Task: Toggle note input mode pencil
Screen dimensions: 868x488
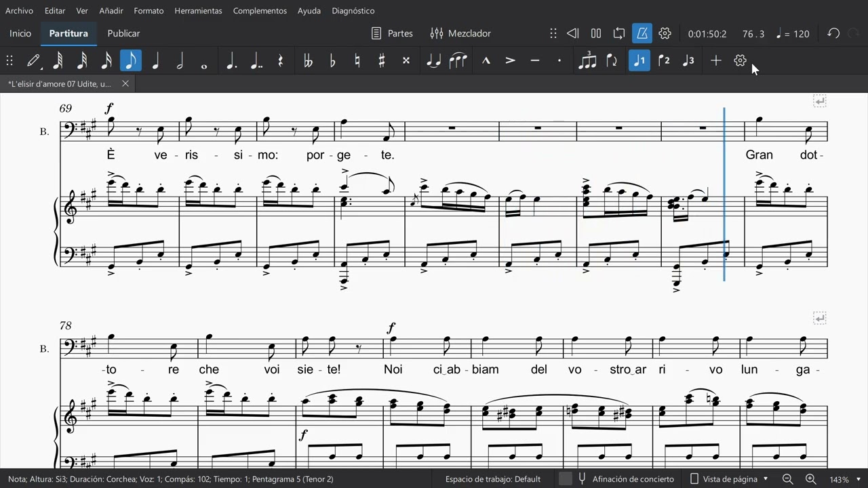Action: (33, 60)
